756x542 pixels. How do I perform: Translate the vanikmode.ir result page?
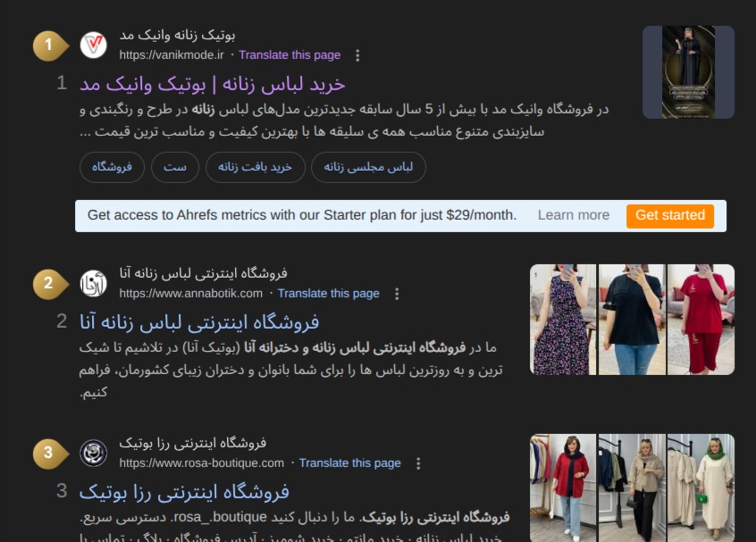pyautogui.click(x=290, y=55)
